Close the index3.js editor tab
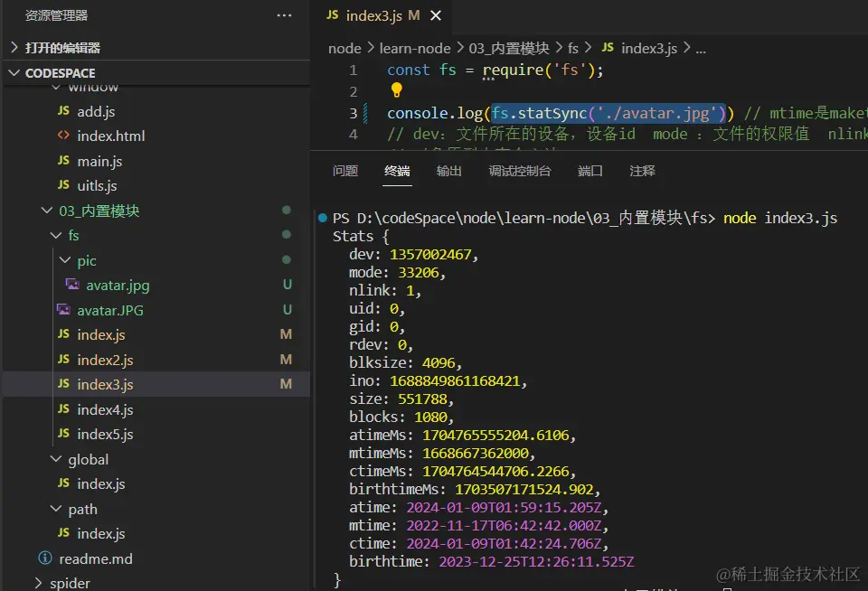The height and width of the screenshot is (591, 868). pyautogui.click(x=436, y=15)
